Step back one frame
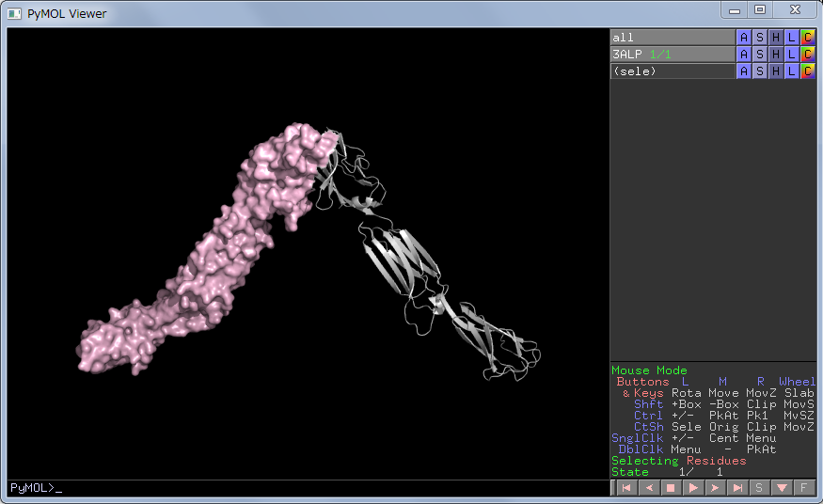The image size is (823, 504). point(648,488)
